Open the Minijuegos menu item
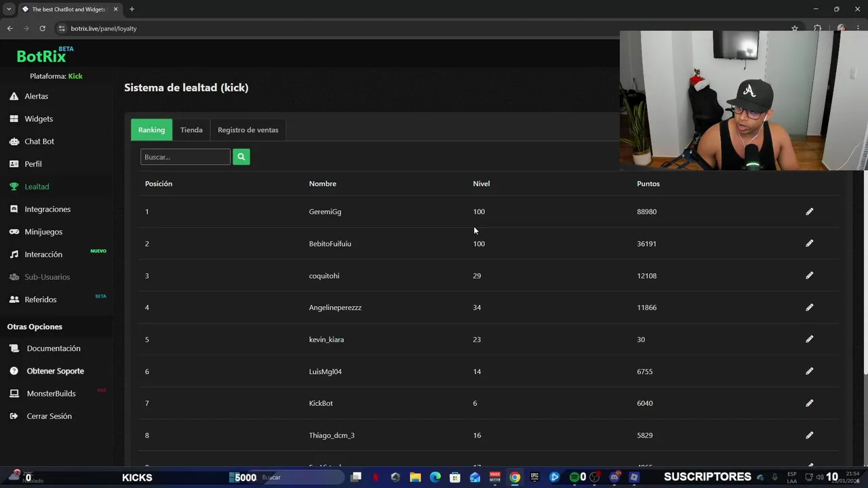Viewport: 868px width, 488px height. click(x=43, y=232)
